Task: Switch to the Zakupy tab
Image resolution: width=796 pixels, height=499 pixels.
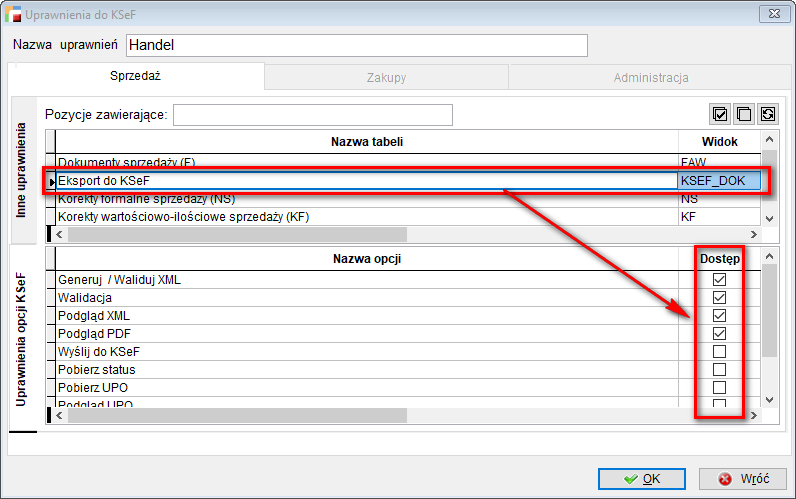Action: pos(386,77)
